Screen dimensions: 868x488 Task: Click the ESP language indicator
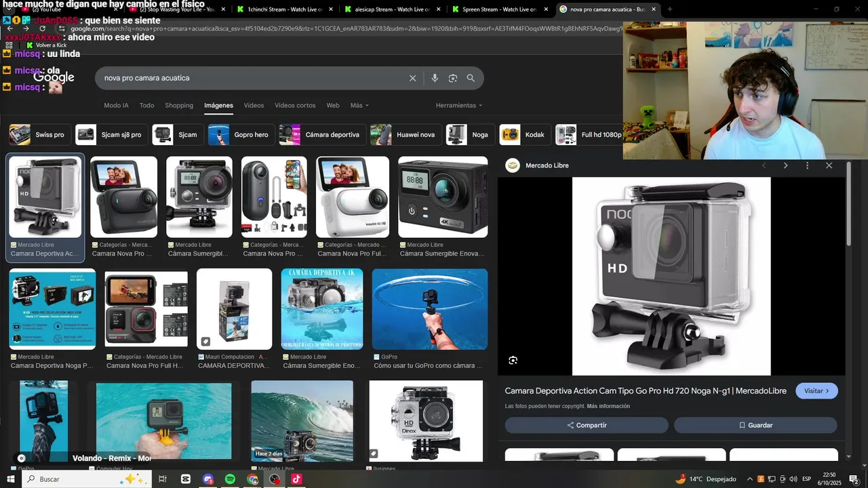click(807, 479)
